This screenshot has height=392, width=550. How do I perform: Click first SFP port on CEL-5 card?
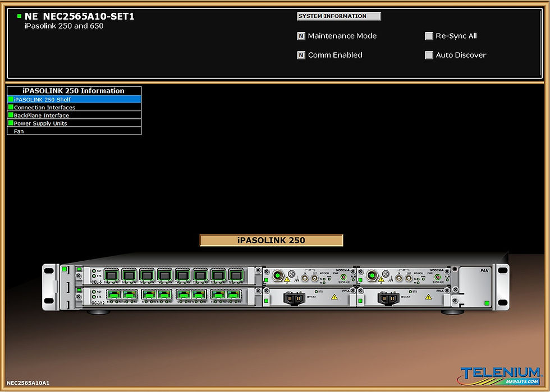point(111,275)
